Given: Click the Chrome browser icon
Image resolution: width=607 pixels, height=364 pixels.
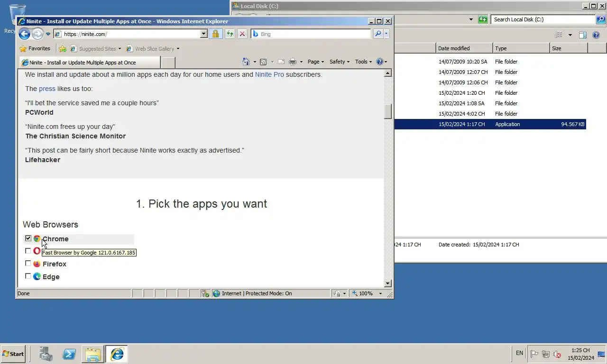Looking at the screenshot, I should (37, 238).
